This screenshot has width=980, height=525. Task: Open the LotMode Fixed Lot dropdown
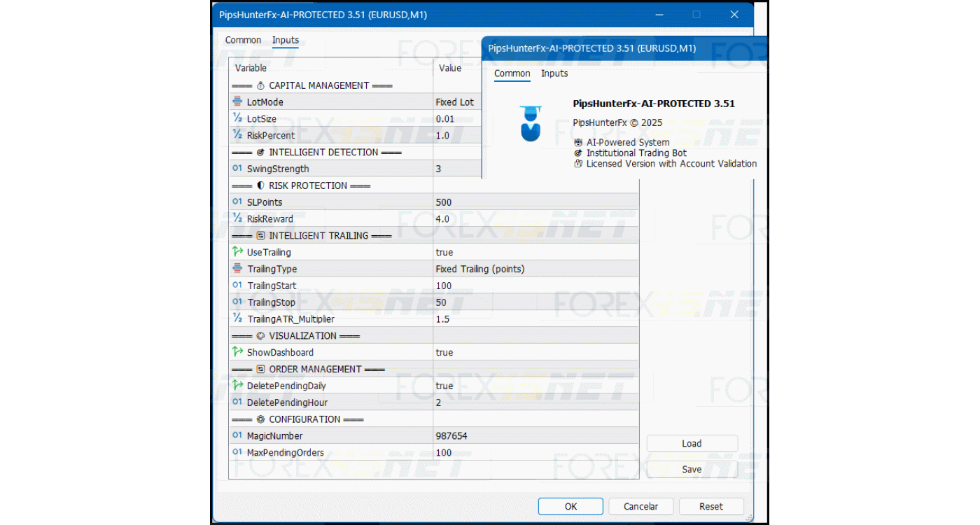click(x=455, y=102)
